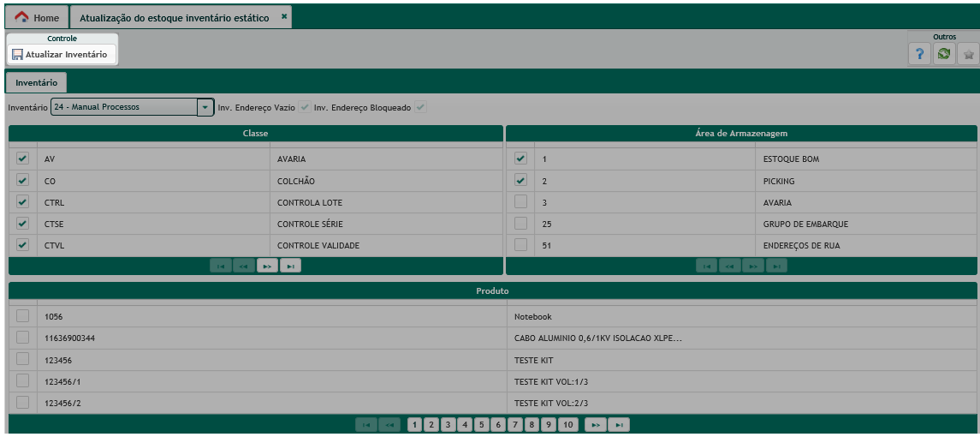
Task: Go to previous page of Área de Armazenagem
Action: click(x=729, y=266)
